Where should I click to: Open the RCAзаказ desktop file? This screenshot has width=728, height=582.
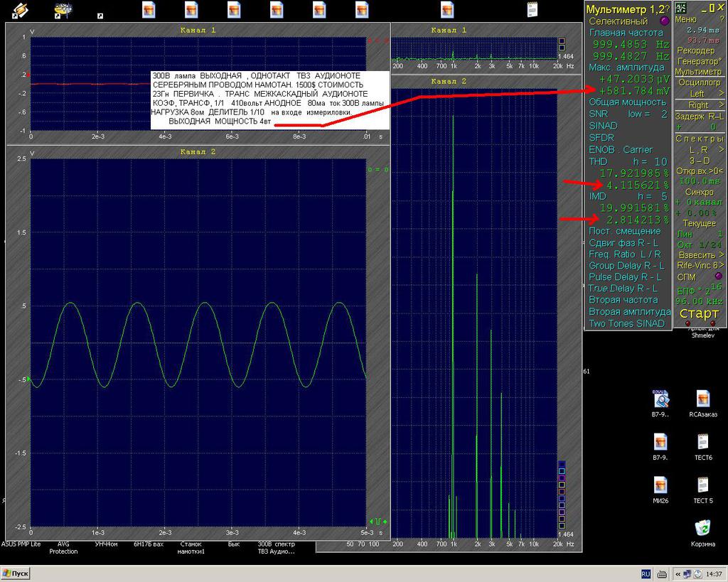coord(703,404)
